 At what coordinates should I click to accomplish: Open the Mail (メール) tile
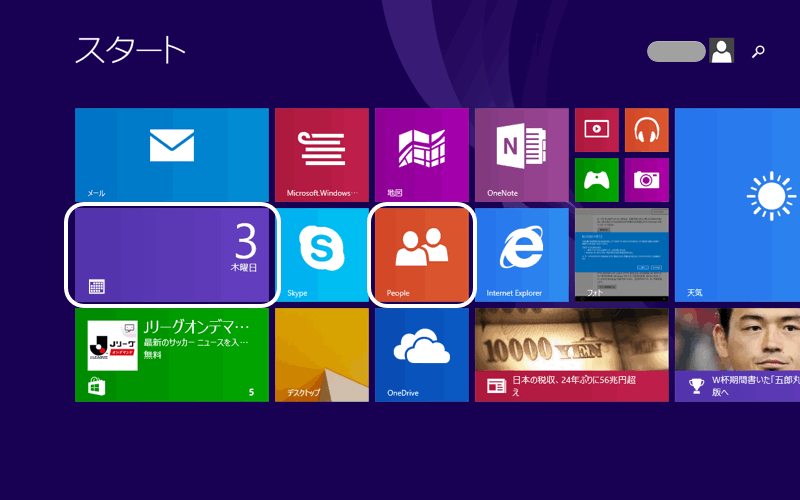tap(171, 155)
